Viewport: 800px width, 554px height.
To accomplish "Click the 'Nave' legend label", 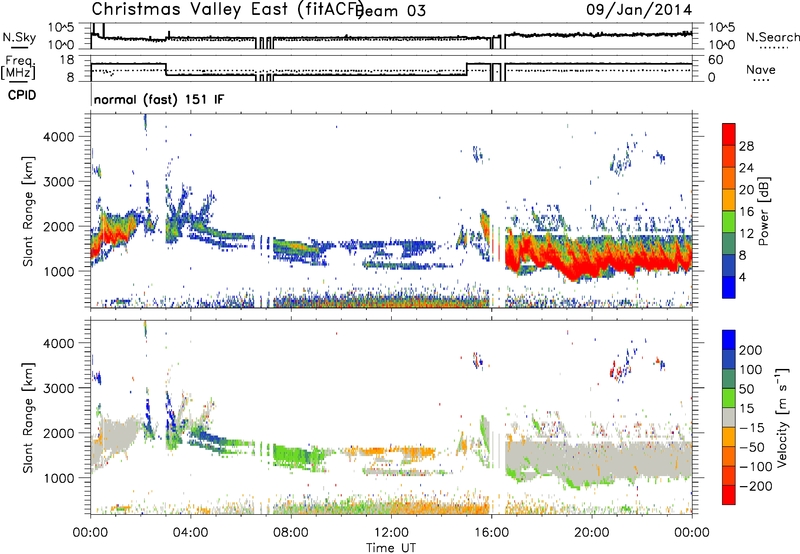I will pyautogui.click(x=761, y=69).
